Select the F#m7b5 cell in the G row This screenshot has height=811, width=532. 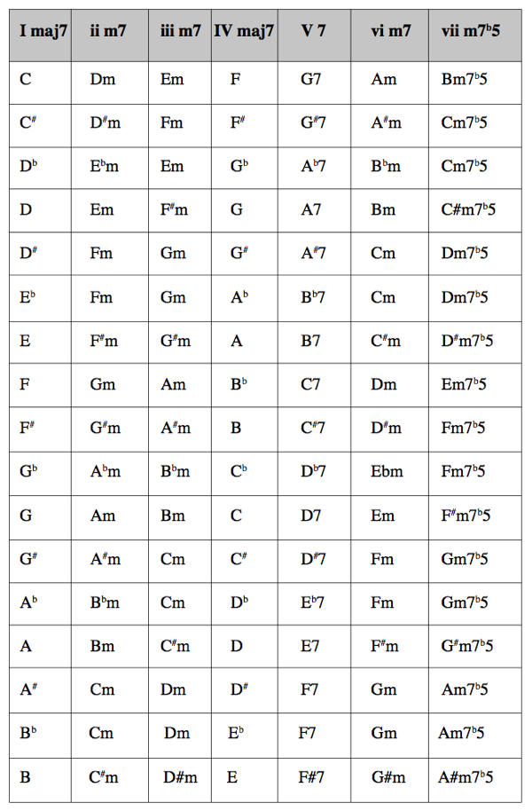pyautogui.click(x=474, y=517)
